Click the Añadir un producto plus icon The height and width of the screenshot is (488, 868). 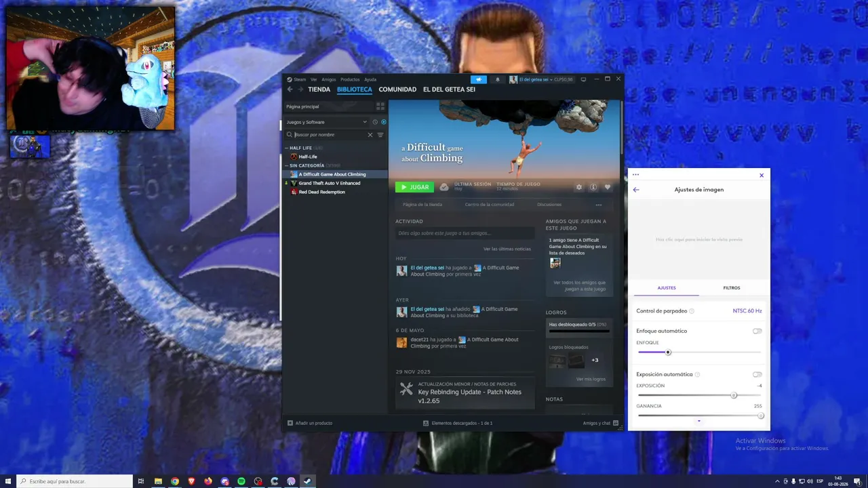click(290, 423)
